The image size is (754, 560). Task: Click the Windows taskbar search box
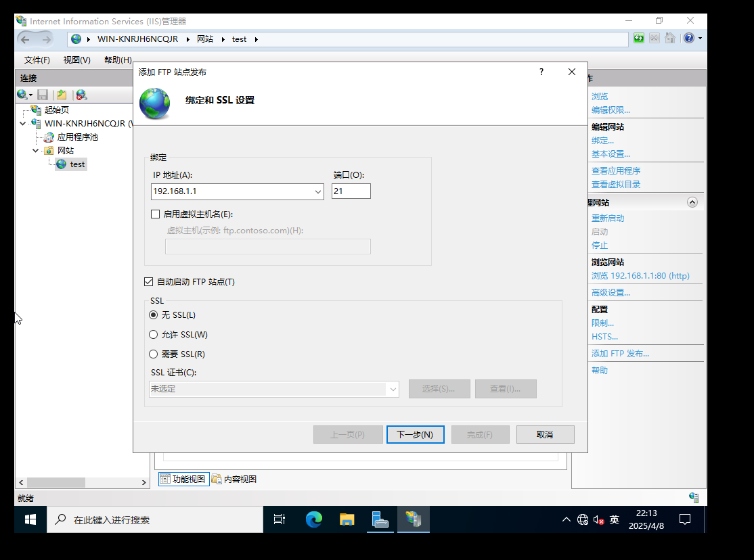[155, 519]
